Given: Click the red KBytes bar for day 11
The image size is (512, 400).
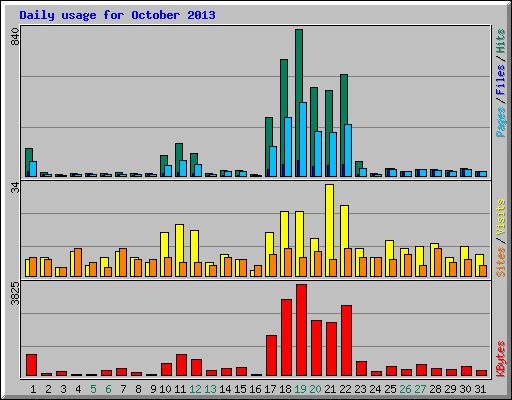Looking at the screenshot, I should click(x=181, y=365).
